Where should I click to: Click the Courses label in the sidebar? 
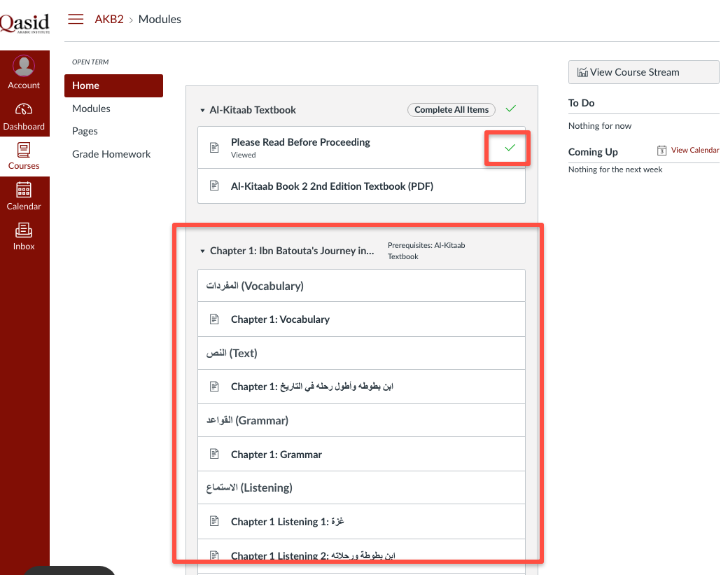[24, 166]
